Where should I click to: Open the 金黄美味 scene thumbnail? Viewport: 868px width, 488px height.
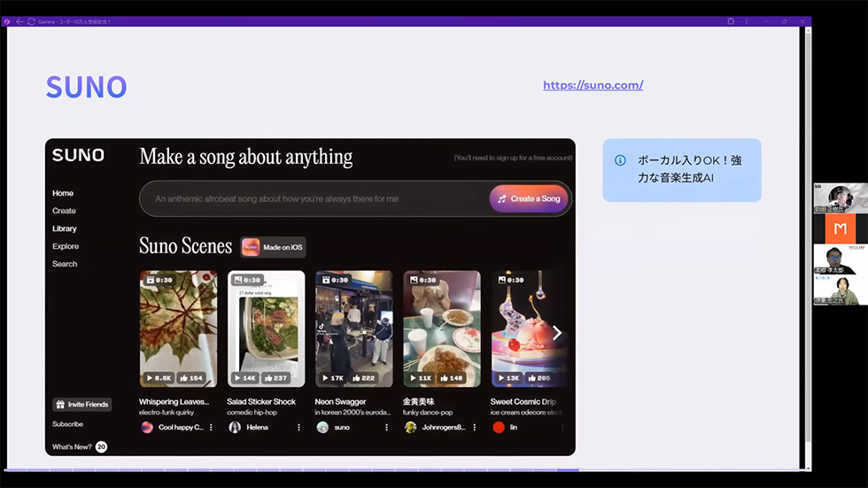442,329
